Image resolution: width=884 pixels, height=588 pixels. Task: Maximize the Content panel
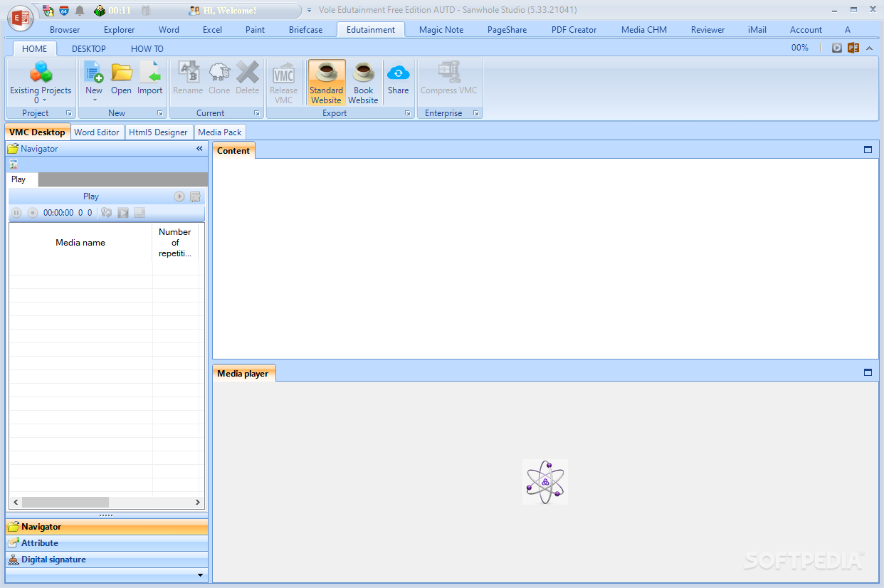(868, 150)
